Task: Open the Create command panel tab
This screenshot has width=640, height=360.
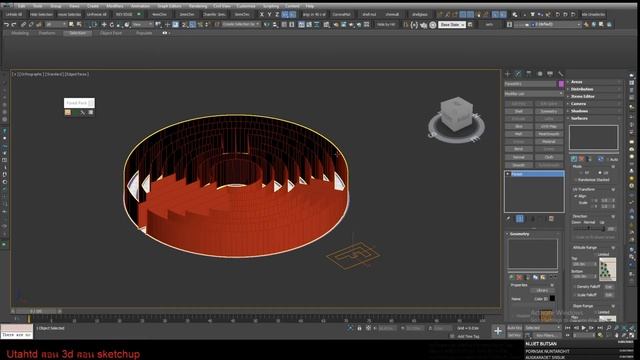Action: (508, 73)
